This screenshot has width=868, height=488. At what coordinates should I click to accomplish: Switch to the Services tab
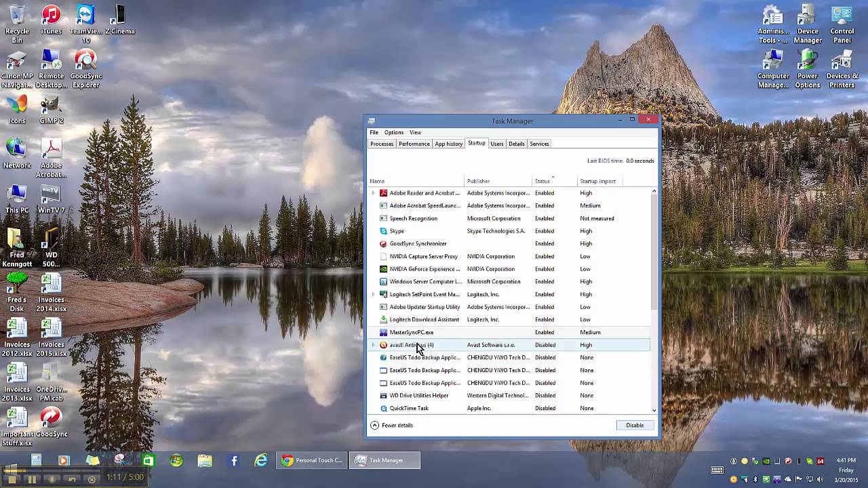pos(540,144)
